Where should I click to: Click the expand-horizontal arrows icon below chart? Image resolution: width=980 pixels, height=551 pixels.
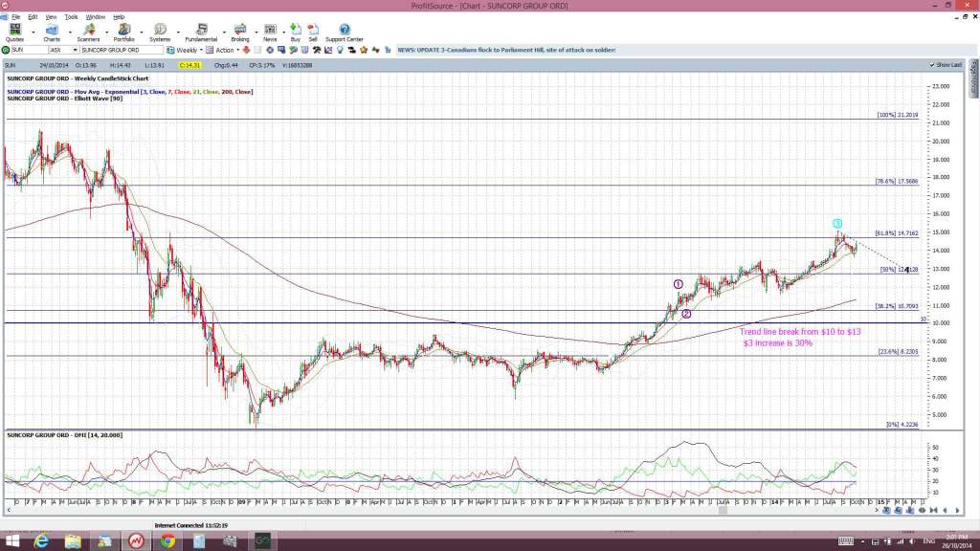pyautogui.click(x=922, y=511)
